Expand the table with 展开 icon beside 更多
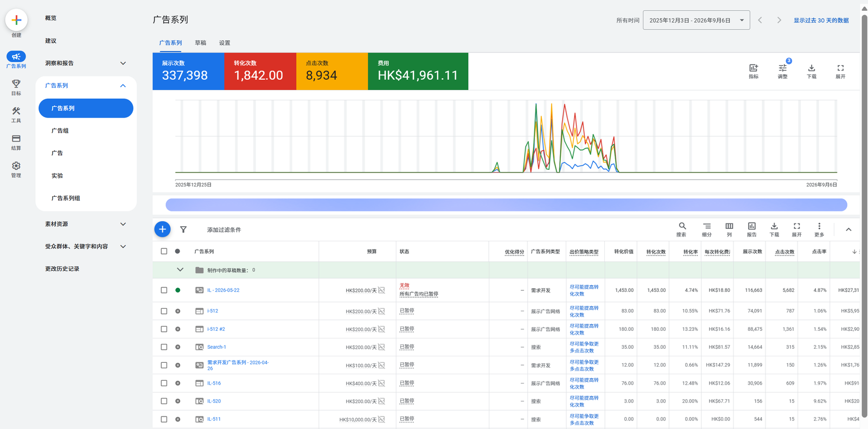The height and width of the screenshot is (429, 868). coord(796,226)
